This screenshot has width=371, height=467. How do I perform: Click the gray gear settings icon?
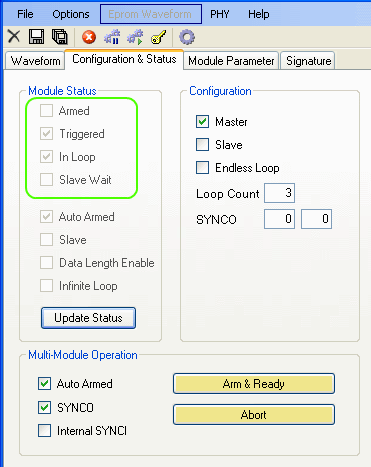[187, 37]
